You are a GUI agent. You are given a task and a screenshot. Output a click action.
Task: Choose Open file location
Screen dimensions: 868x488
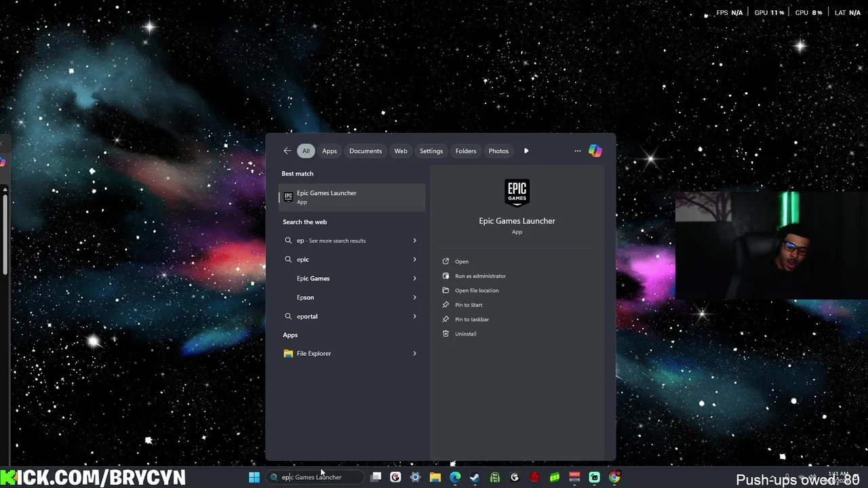pos(477,290)
